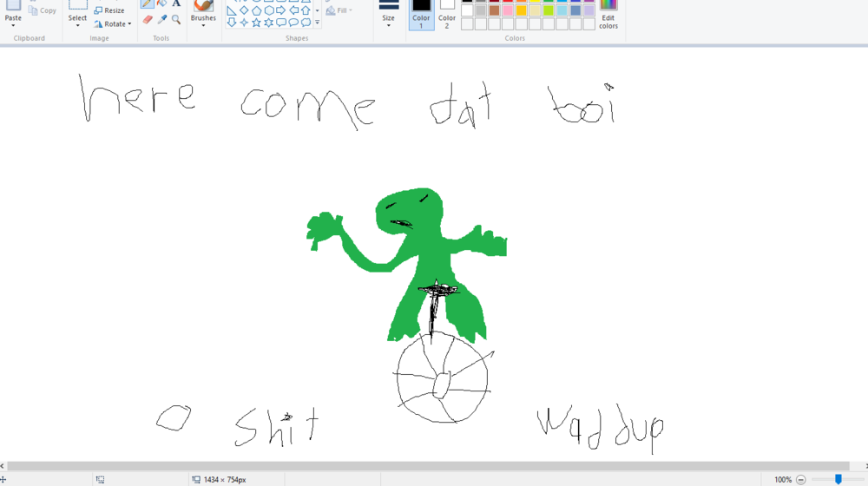Screen dimensions: 868x486
Task: Click the Resize button
Action: [109, 10]
